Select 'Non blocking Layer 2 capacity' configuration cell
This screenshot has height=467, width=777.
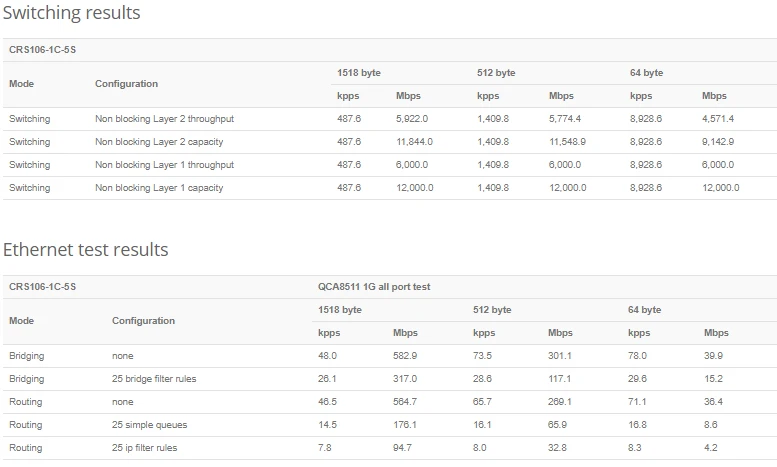tap(158, 142)
